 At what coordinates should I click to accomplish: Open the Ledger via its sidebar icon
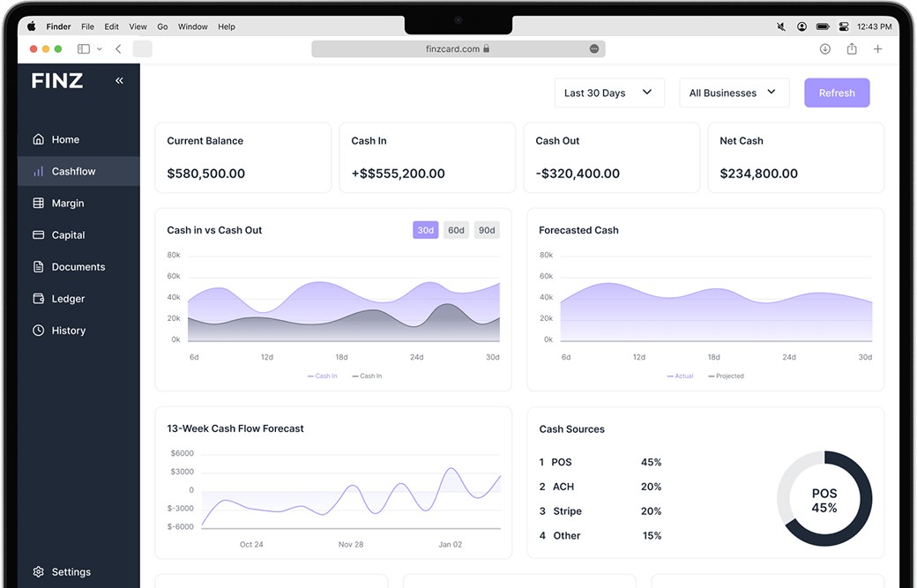point(39,298)
